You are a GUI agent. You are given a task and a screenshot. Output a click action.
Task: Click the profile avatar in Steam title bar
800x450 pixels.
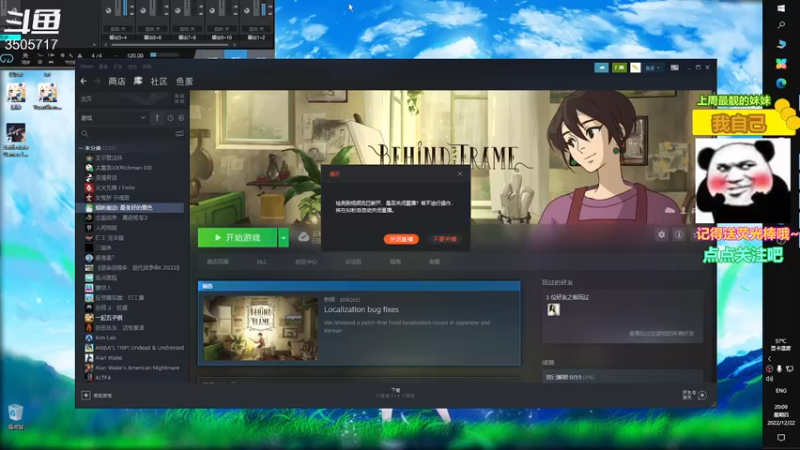point(635,67)
